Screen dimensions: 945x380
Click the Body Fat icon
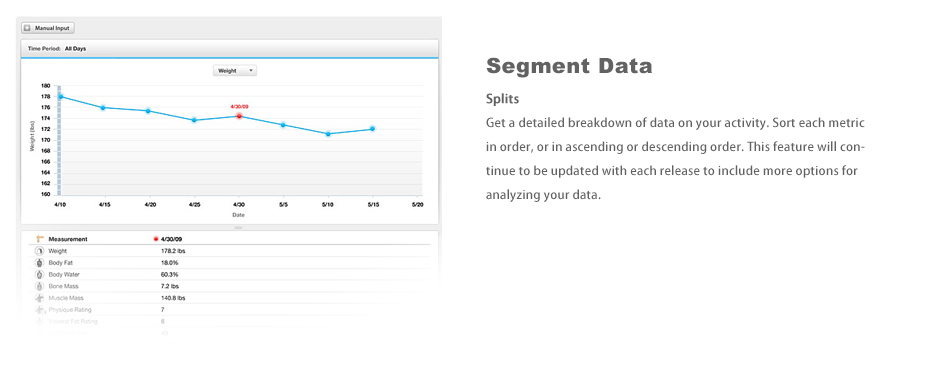pos(39,263)
